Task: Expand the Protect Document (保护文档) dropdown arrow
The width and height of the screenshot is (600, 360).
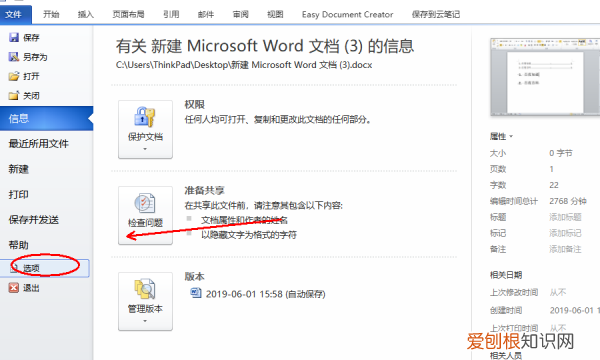Action: click(x=145, y=149)
